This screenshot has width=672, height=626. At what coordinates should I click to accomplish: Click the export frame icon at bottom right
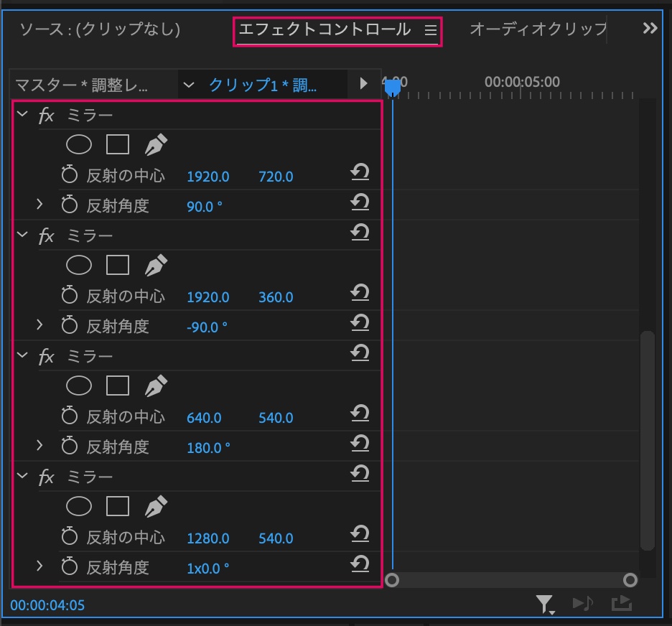pos(622,603)
